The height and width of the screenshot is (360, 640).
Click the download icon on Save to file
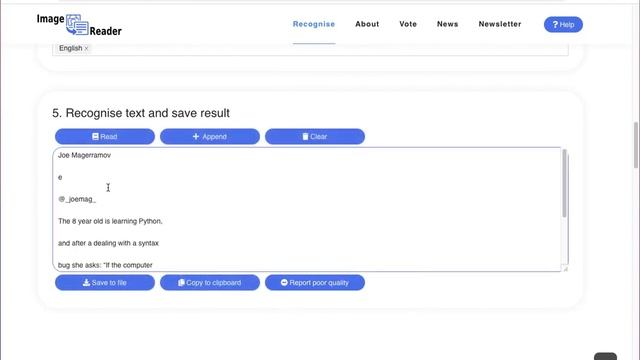[x=86, y=282]
